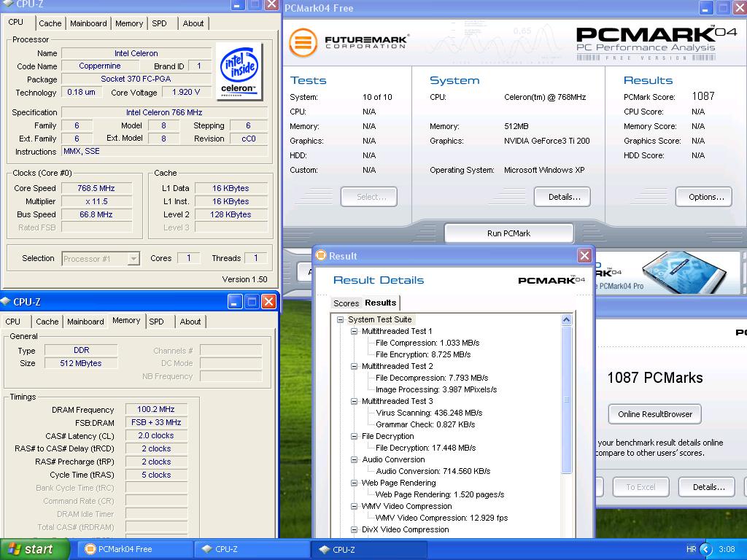Collapse the Web Page Rendering node
Screen dimensions: 747x560
(x=354, y=483)
